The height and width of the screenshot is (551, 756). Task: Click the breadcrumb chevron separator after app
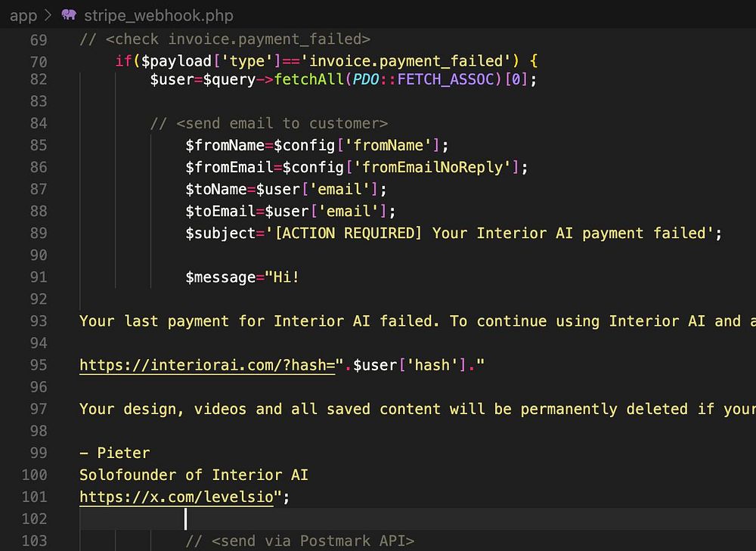[x=48, y=15]
